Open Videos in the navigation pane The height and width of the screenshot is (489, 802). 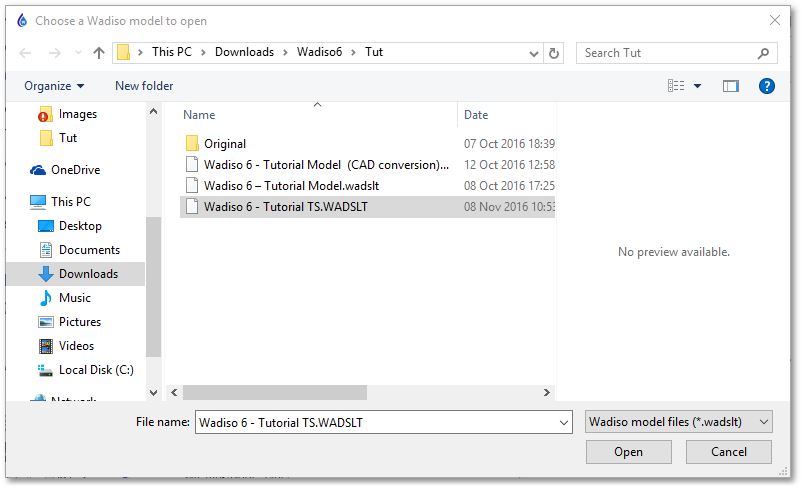point(76,346)
